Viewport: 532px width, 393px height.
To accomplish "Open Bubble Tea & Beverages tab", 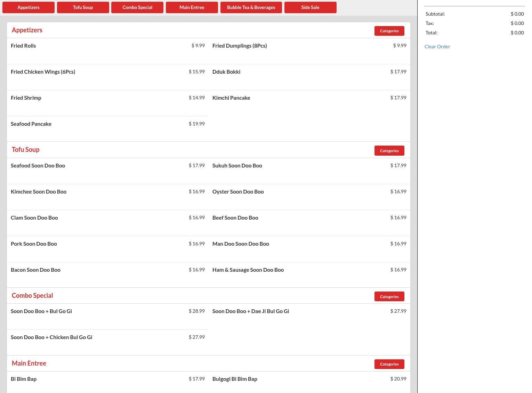I will tap(251, 7).
